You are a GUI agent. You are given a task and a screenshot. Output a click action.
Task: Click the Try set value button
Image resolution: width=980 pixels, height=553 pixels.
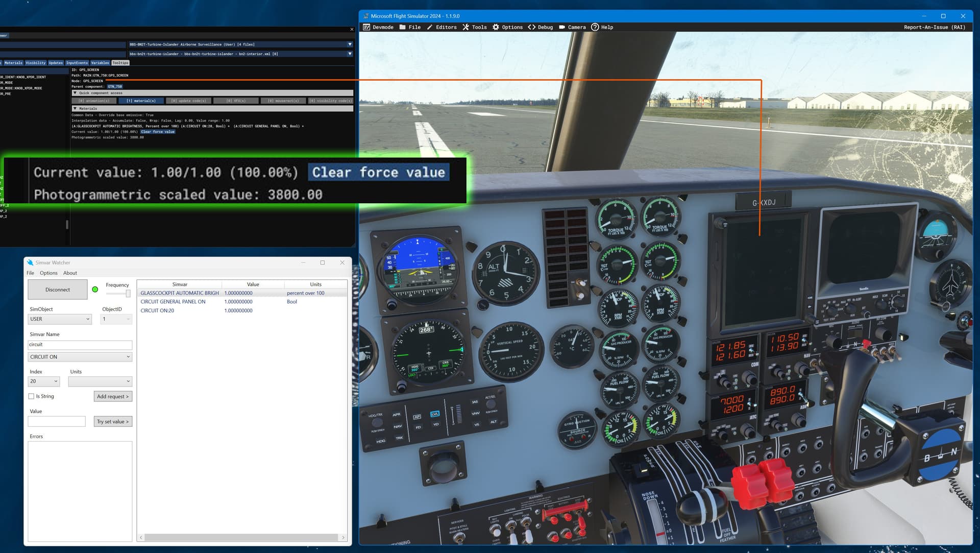pos(113,421)
